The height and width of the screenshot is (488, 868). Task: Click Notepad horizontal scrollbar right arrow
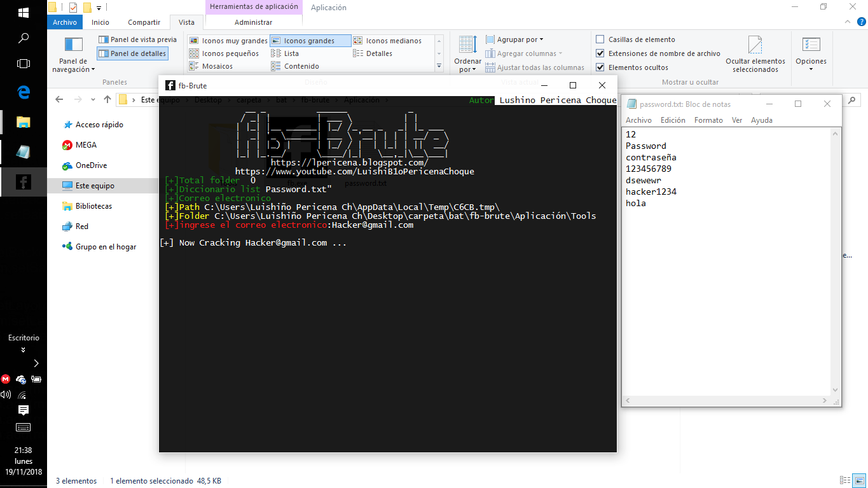(x=825, y=401)
